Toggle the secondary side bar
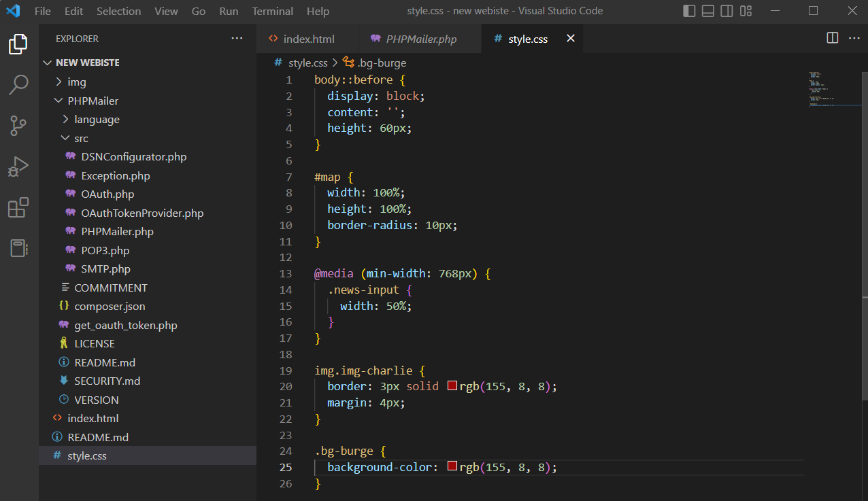 click(x=727, y=11)
